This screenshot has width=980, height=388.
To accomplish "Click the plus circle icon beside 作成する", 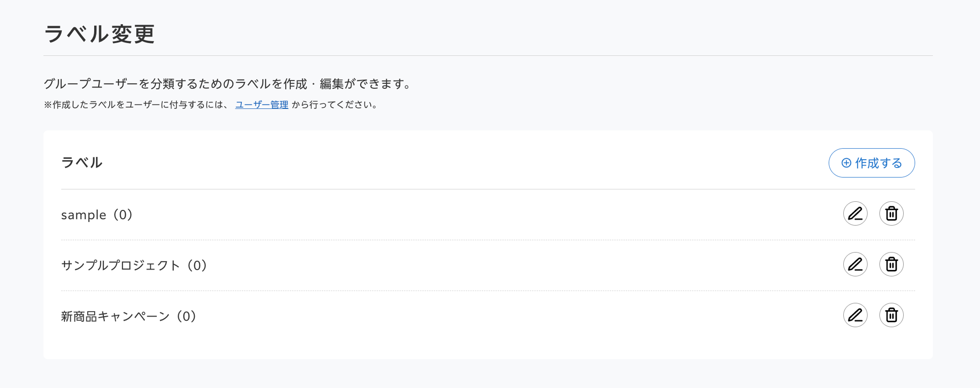I will (847, 163).
